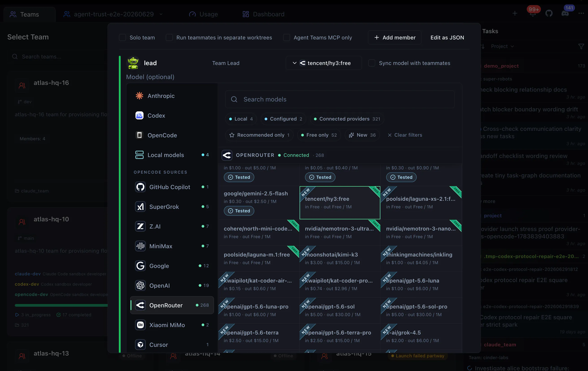
Task: Select the openai/gpt-5.6-sol-pro model card
Action: [x=421, y=310]
